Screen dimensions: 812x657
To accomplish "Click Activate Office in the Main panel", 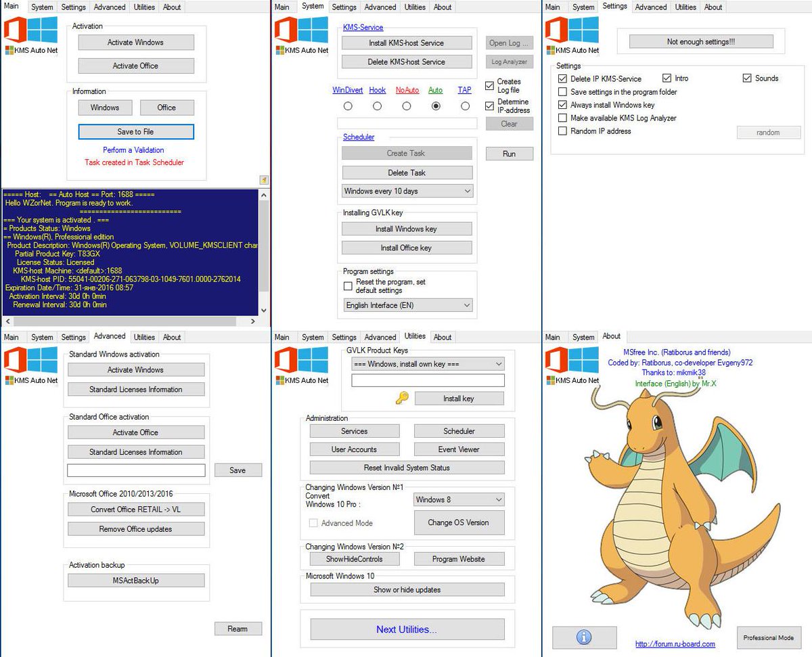I will [136, 66].
